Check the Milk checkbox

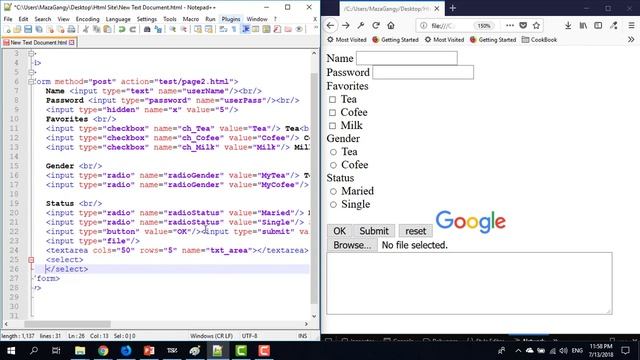click(333, 126)
